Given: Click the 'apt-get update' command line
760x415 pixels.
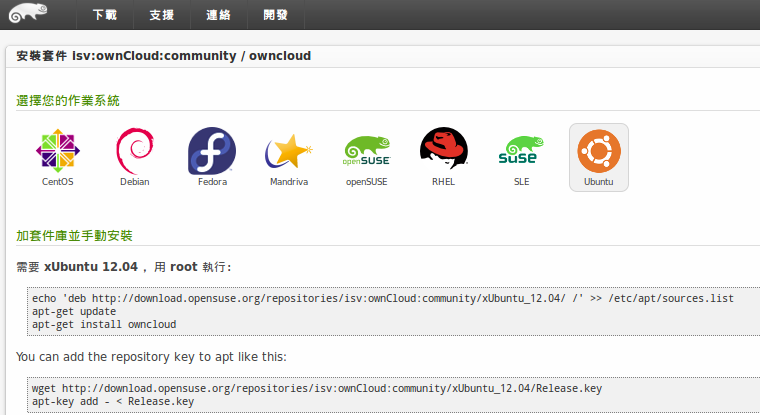Looking at the screenshot, I should tap(74, 311).
